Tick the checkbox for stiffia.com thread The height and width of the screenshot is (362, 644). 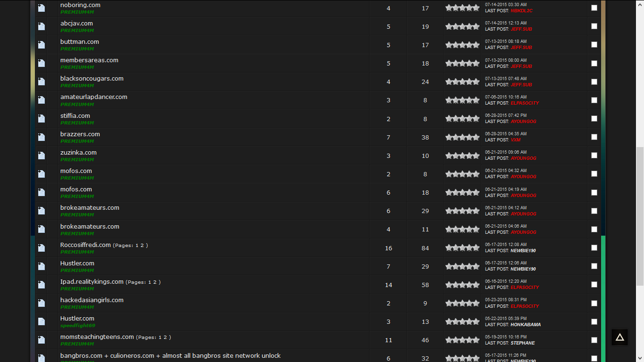(x=594, y=119)
